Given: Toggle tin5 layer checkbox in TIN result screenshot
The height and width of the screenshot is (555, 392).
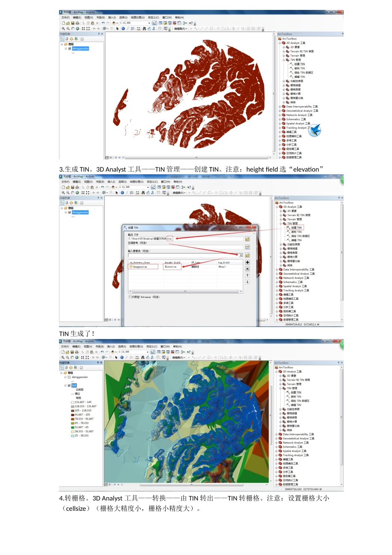Looking at the screenshot, I should (69, 385).
